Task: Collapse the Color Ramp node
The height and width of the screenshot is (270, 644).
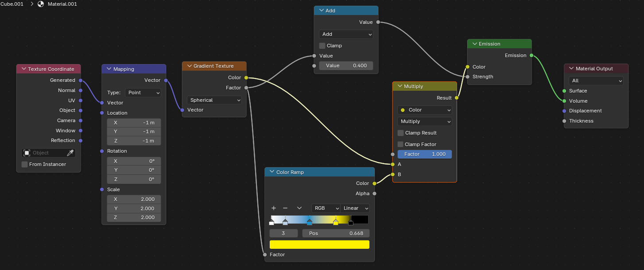Action: 272,172
